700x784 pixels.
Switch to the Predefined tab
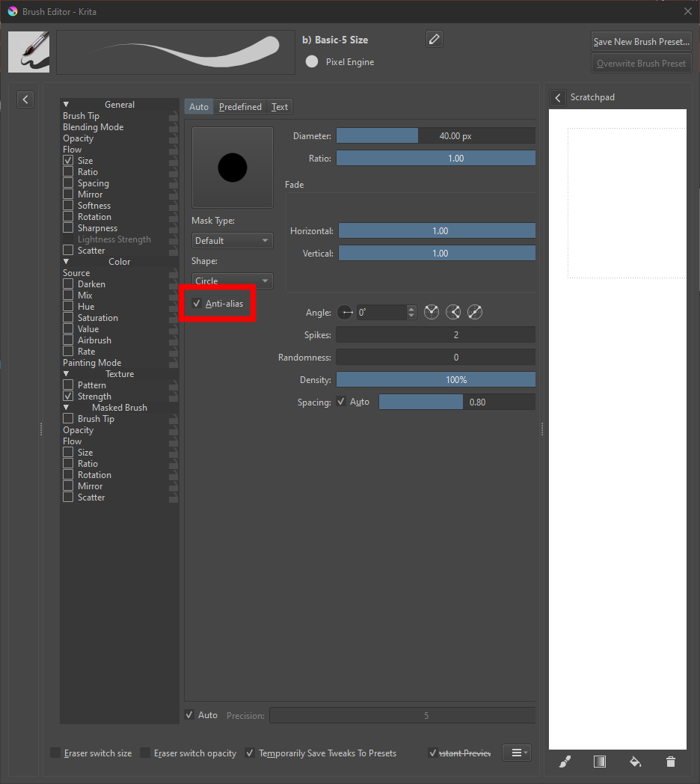click(x=239, y=106)
